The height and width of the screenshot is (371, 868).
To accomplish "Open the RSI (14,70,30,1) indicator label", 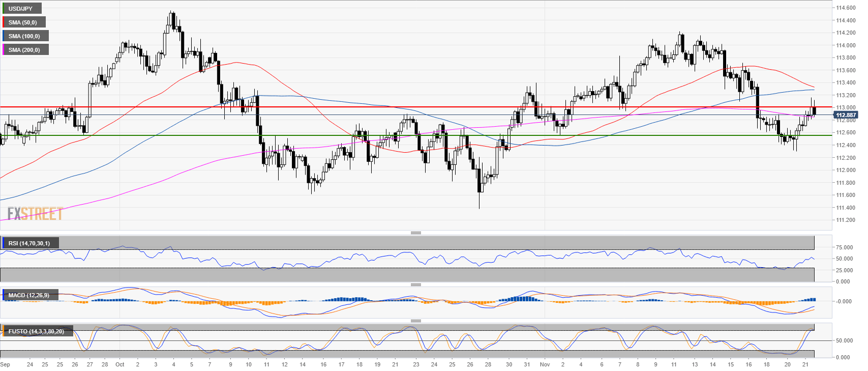I will [29, 243].
